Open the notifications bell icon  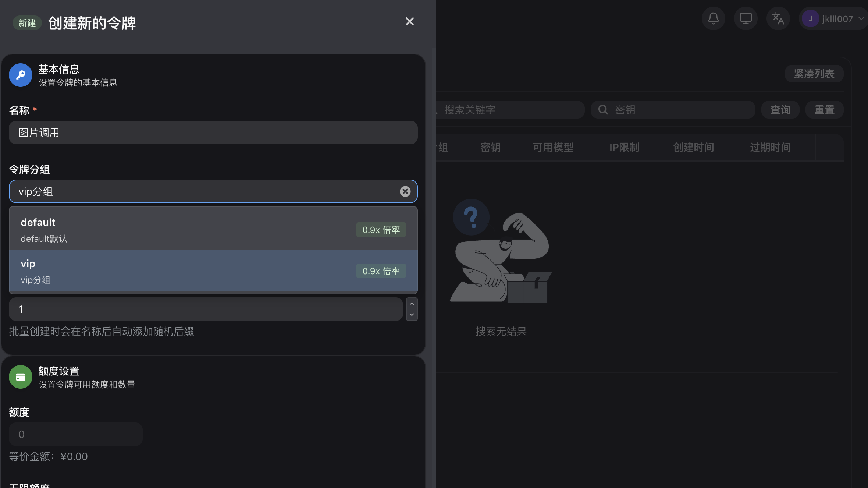[x=713, y=18]
